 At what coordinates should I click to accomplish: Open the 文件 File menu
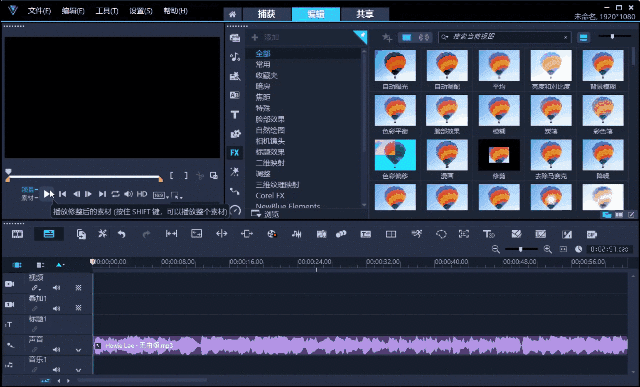(x=39, y=11)
